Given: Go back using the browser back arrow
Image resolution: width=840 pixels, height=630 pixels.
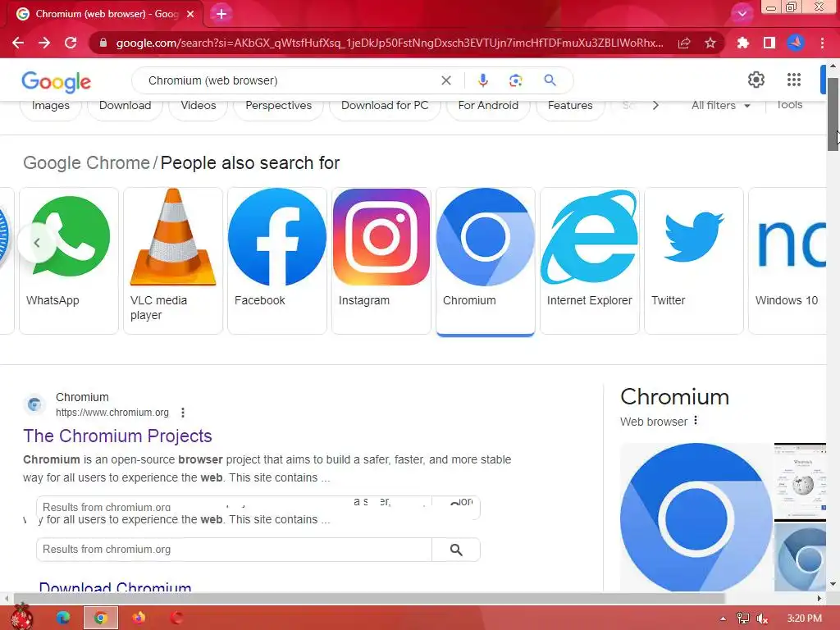Looking at the screenshot, I should coord(18,43).
